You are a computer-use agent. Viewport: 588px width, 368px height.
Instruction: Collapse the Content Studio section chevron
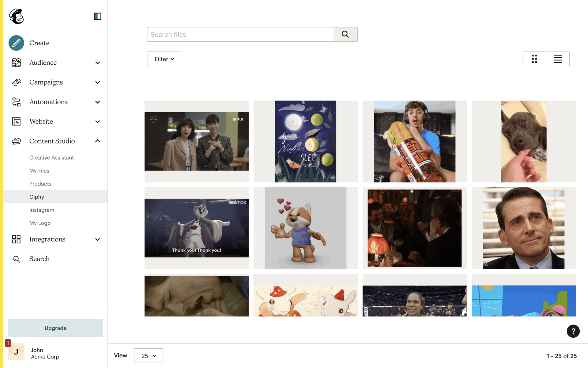click(97, 141)
